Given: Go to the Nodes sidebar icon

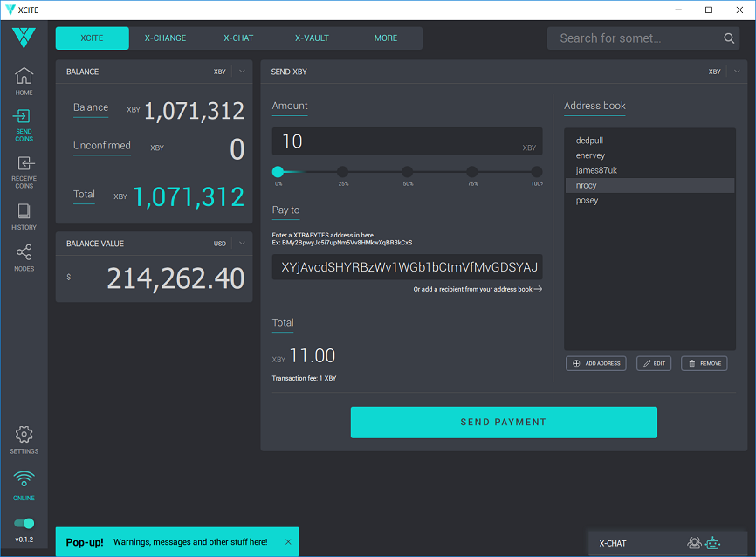Looking at the screenshot, I should click(24, 252).
